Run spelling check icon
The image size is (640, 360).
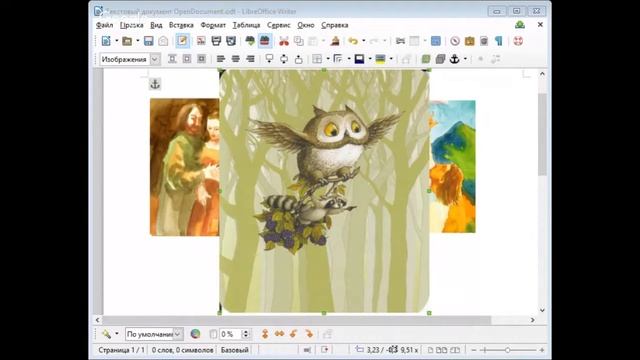click(250, 41)
